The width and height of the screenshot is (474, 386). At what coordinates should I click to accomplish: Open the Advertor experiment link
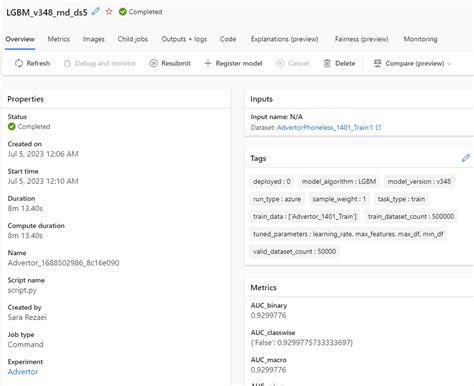tap(23, 372)
